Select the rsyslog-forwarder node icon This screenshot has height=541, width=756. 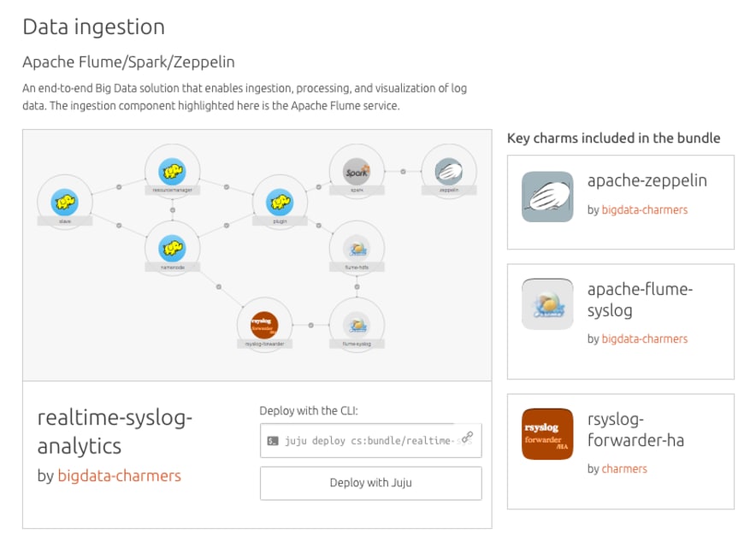pos(264,325)
